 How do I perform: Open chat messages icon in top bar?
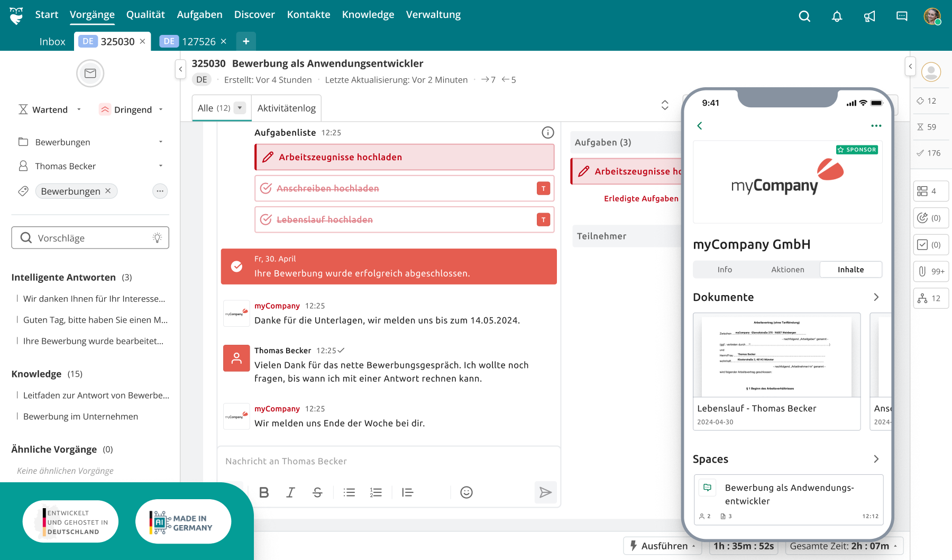(902, 16)
